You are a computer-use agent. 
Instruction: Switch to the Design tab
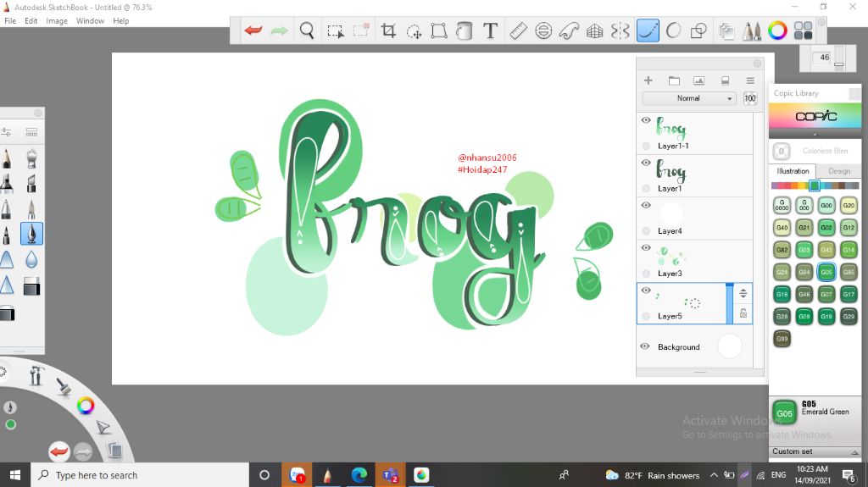pyautogui.click(x=838, y=171)
